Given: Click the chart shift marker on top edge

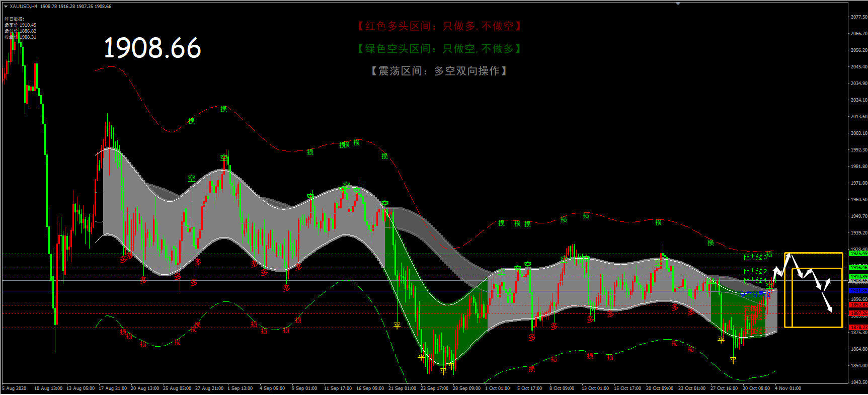Looking at the screenshot, I should click(x=678, y=4).
